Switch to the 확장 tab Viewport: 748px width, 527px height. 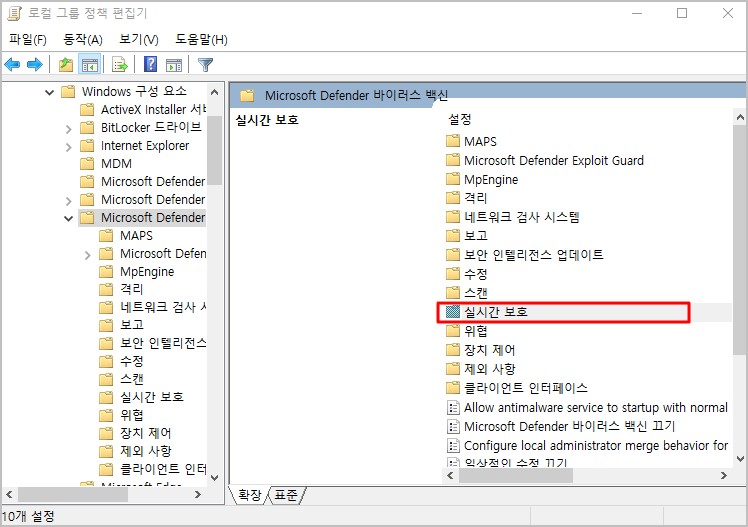[249, 495]
